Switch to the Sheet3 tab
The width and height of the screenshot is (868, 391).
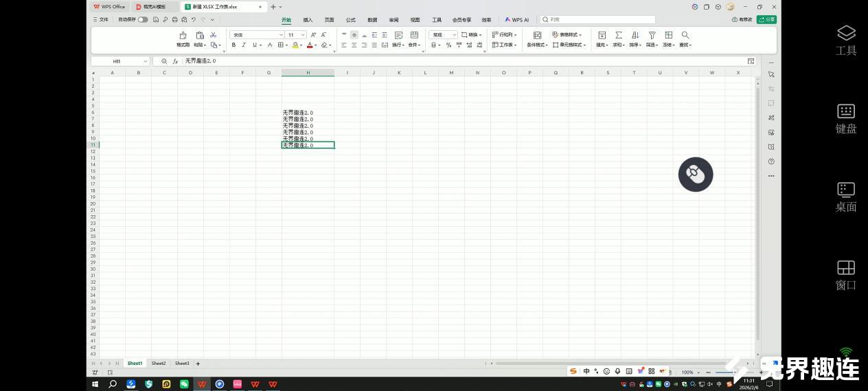point(182,363)
